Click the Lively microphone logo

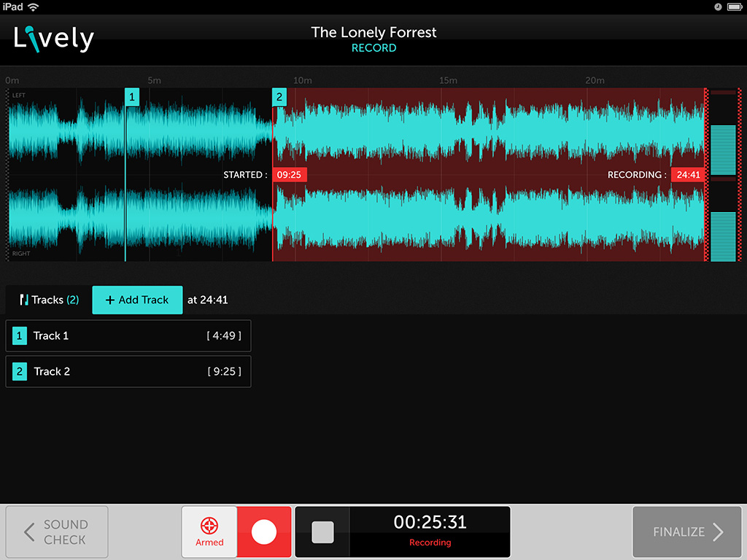coord(53,39)
